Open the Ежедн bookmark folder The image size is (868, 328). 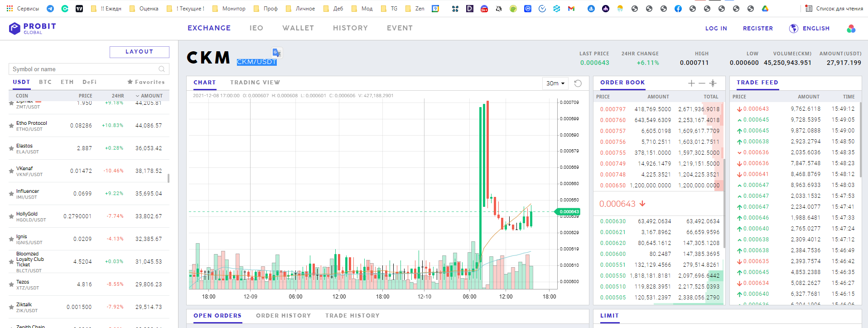[x=106, y=9]
